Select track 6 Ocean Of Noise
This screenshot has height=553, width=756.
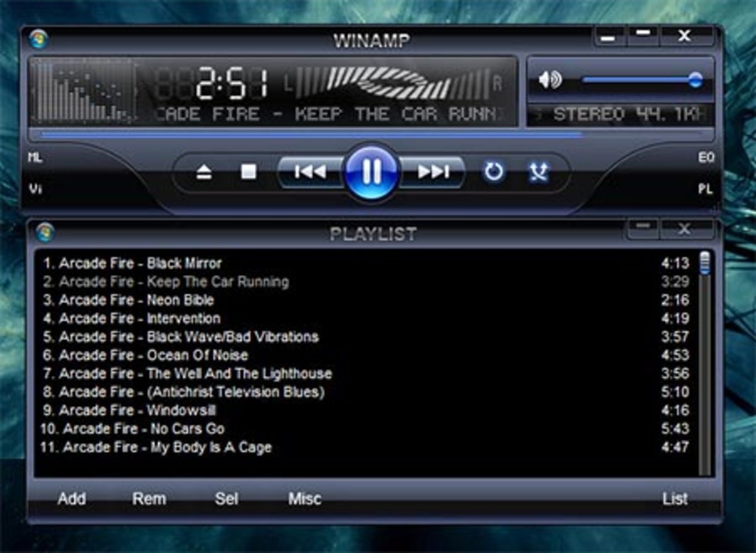click(366, 355)
